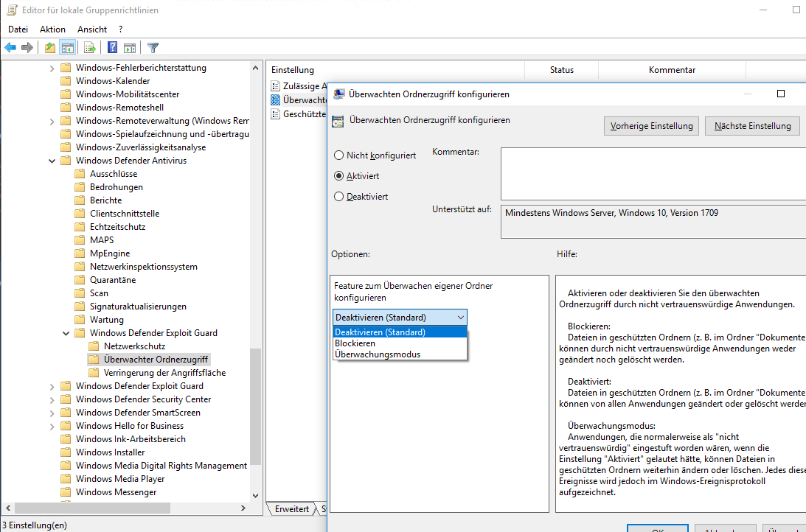Click the tree scrollbar down arrow

[255, 496]
